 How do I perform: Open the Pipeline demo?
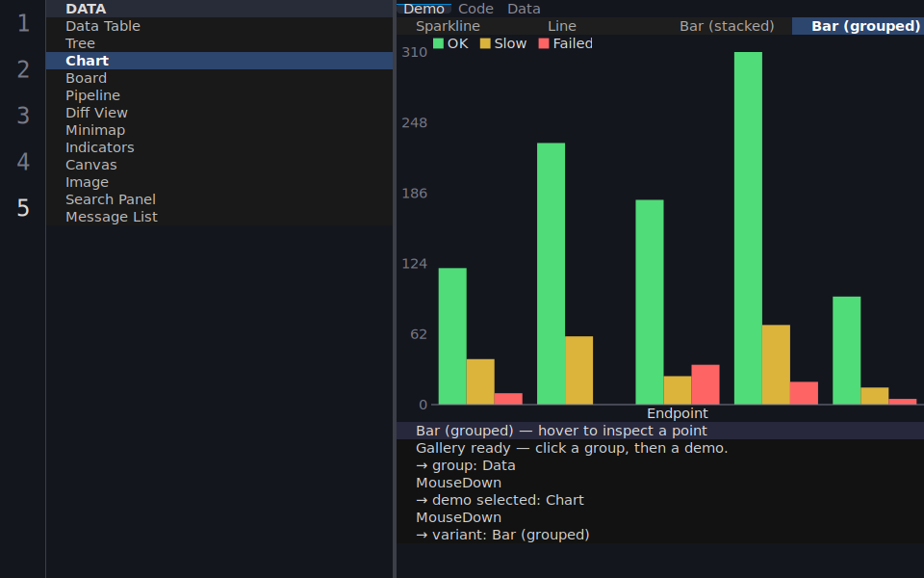click(x=219, y=95)
